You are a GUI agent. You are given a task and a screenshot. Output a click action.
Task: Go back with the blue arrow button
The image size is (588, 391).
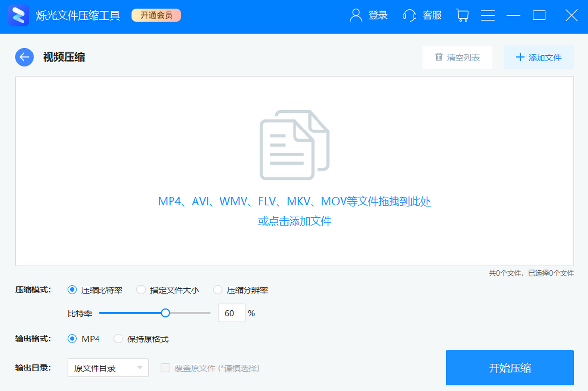point(24,57)
